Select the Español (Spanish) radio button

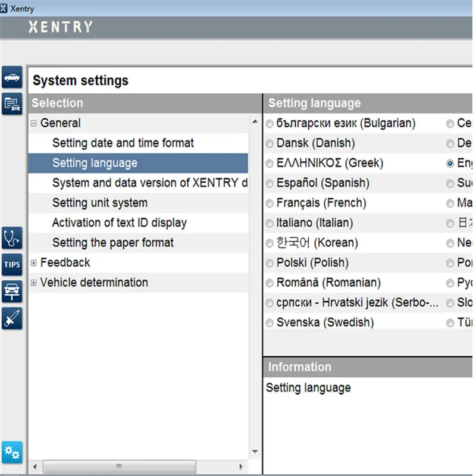coord(270,183)
